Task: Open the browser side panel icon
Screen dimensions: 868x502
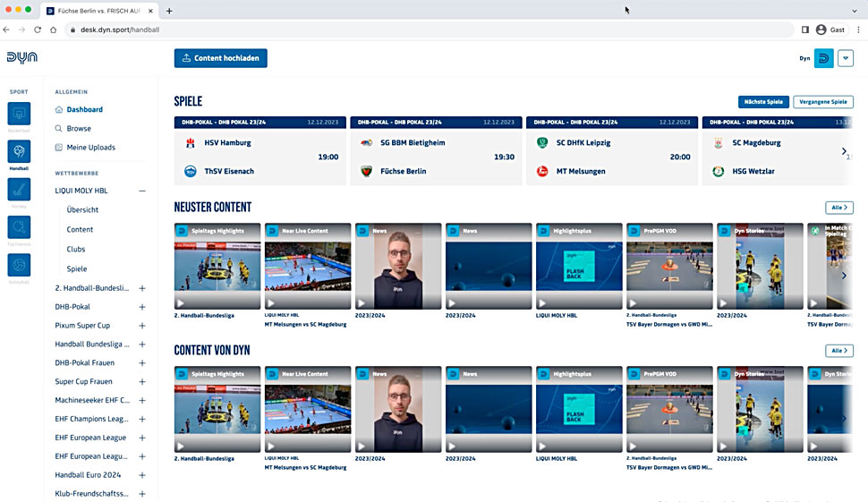Action: tap(804, 30)
